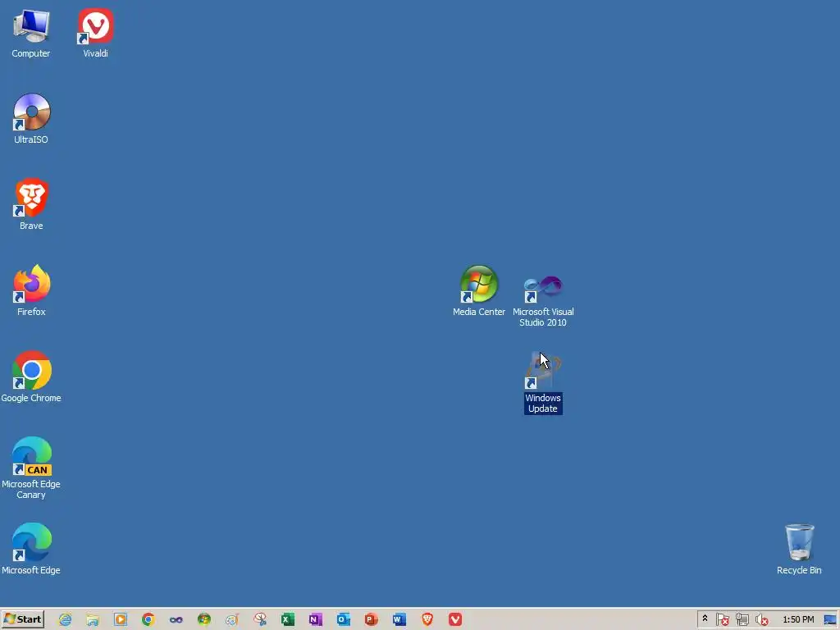
Task: Select the Microsoft Visual Studio 2010 shortcut
Action: pyautogui.click(x=543, y=301)
